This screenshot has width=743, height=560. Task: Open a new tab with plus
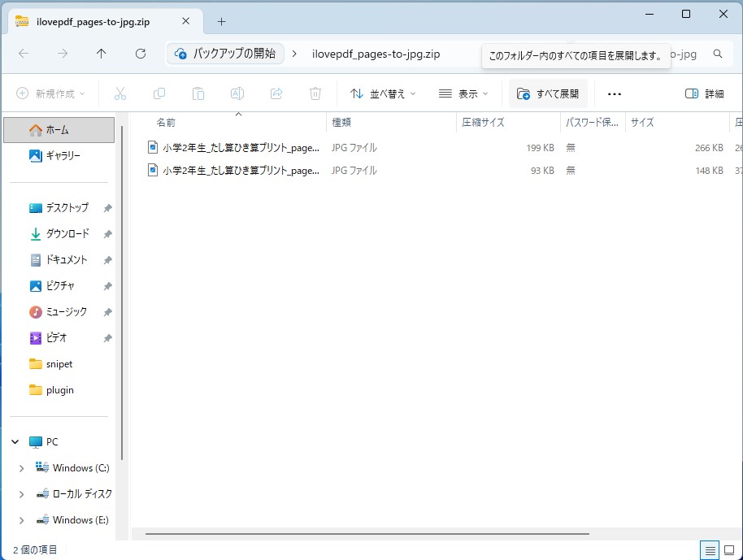click(x=221, y=21)
